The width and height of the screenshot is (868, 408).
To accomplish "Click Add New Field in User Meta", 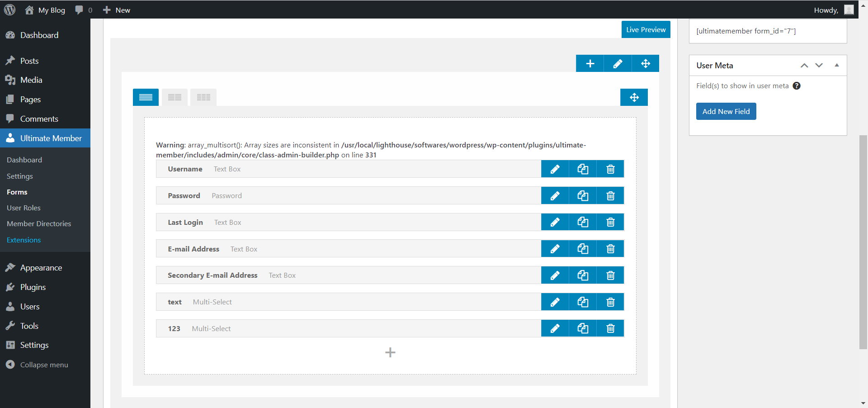I will [726, 111].
